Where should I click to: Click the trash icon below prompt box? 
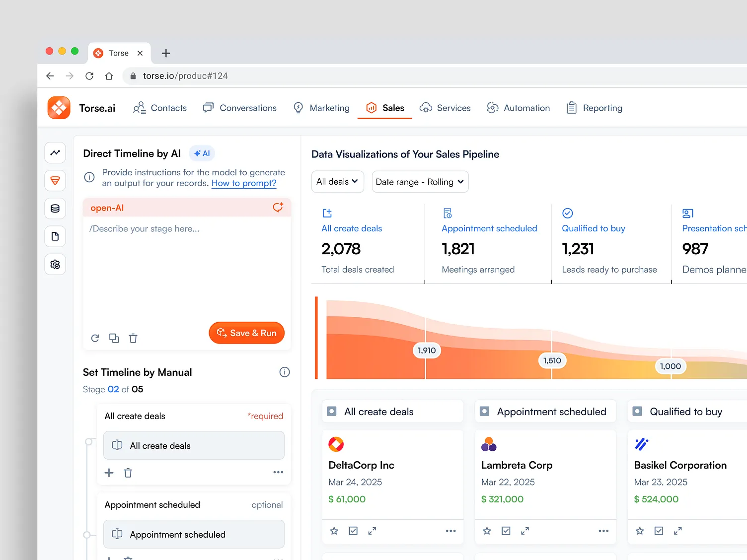(133, 339)
